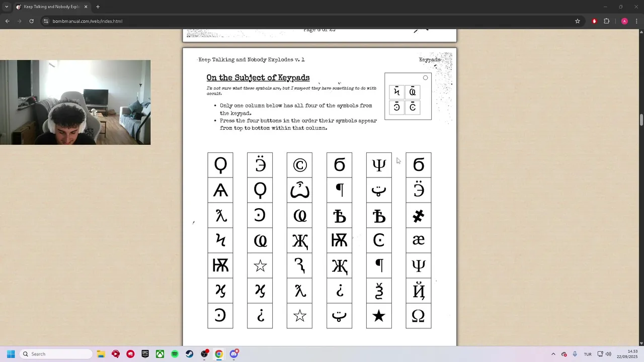Select the Keep Talking and Nobody Explodes tab
Image resolution: width=644 pixels, height=362 pixels.
(52, 7)
